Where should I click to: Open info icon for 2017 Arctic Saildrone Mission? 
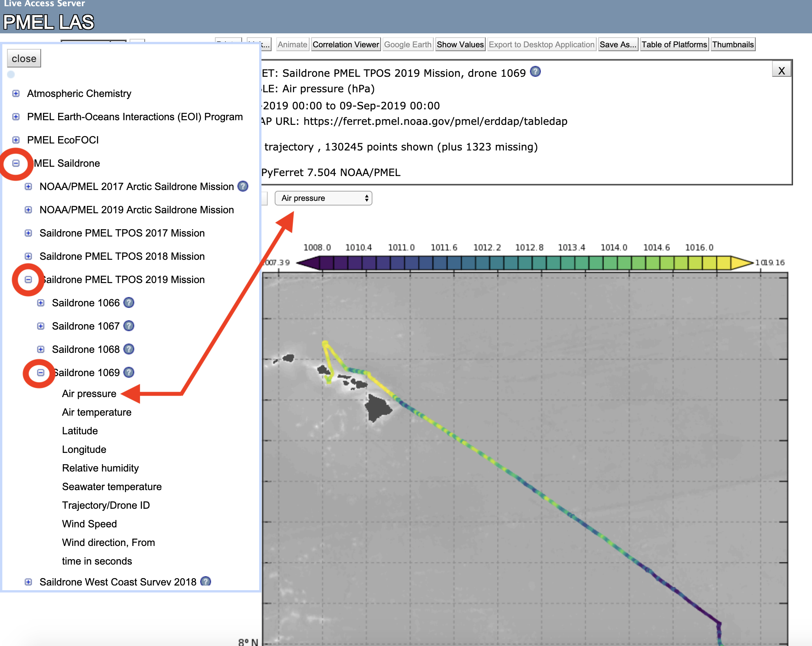coord(243,186)
